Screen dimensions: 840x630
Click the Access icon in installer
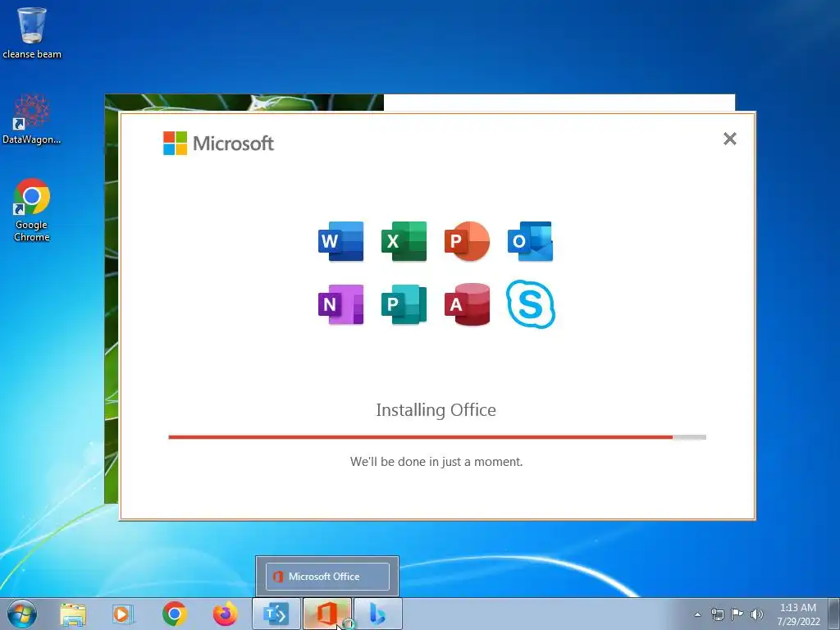pyautogui.click(x=467, y=304)
